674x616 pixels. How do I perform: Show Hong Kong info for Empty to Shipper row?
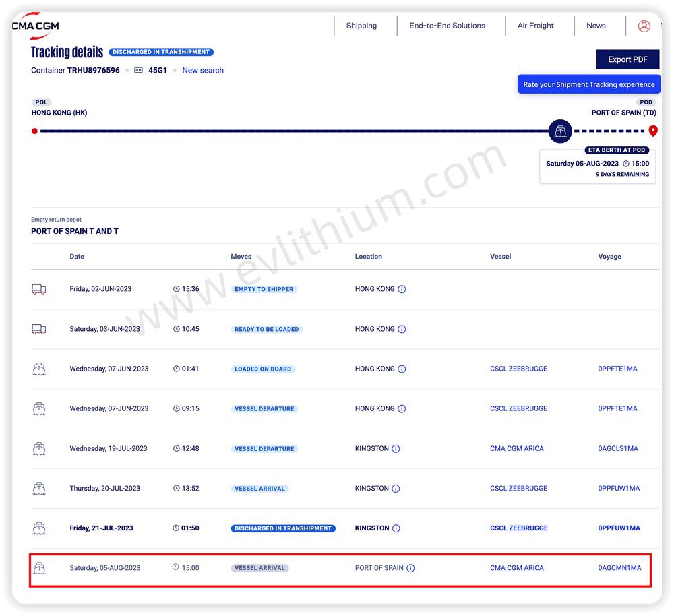pyautogui.click(x=402, y=289)
